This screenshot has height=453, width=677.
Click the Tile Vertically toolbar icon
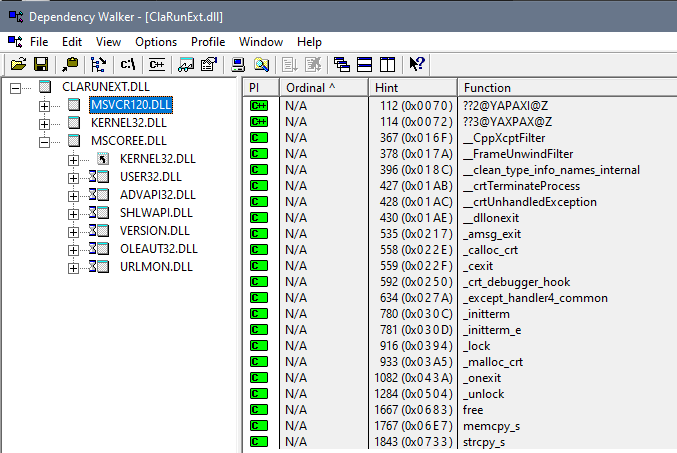pos(386,65)
